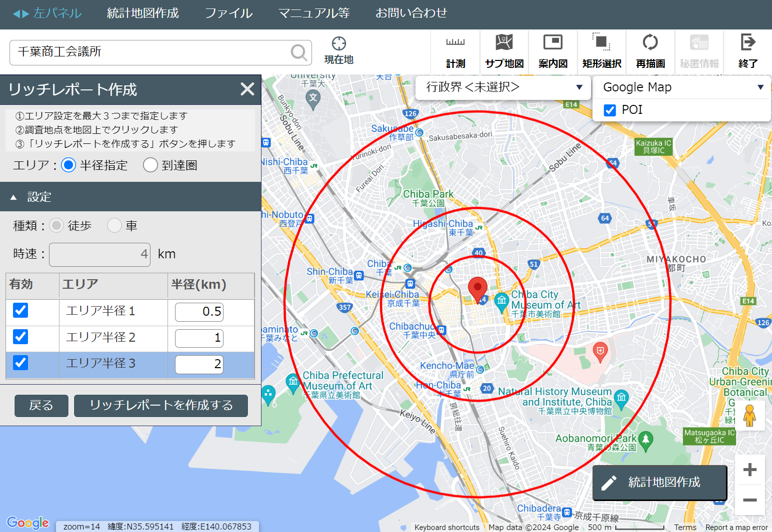
Task: Click the zoom=14 status text
Action: click(x=81, y=527)
